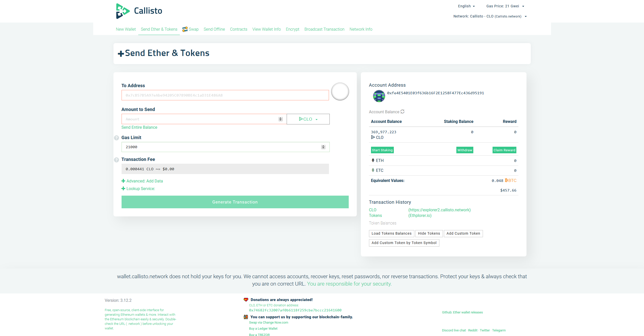Click the Callisto logo icon
Screen dimensions: 644x336
[123, 11]
